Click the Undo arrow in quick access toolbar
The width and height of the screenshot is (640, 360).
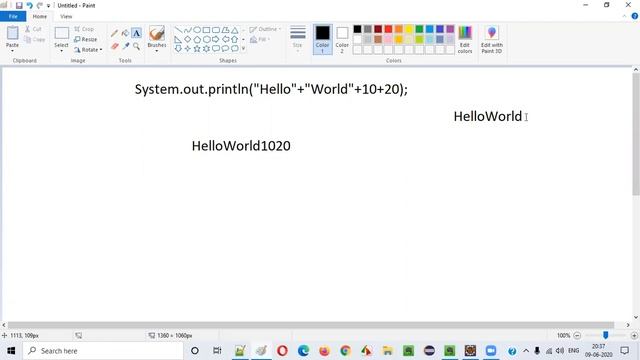coord(29,5)
